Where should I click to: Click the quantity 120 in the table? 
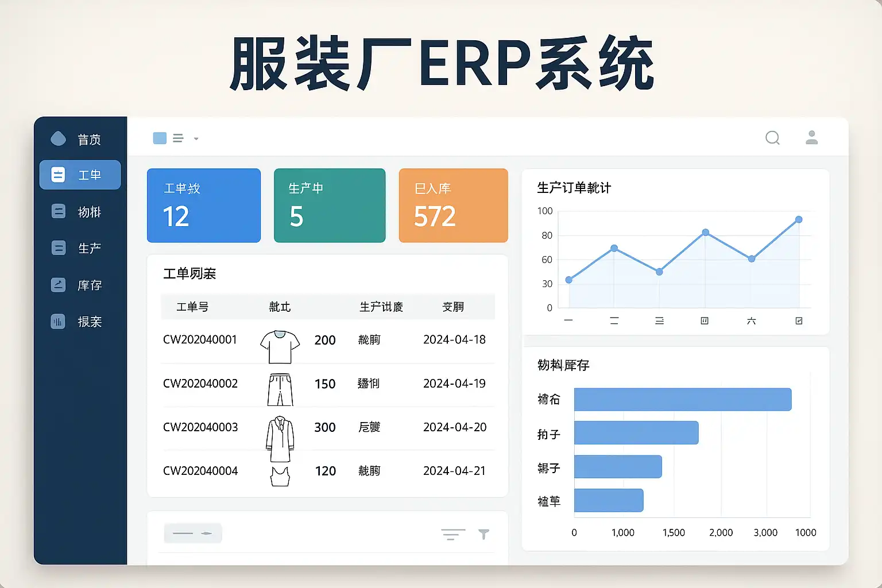[x=326, y=471]
